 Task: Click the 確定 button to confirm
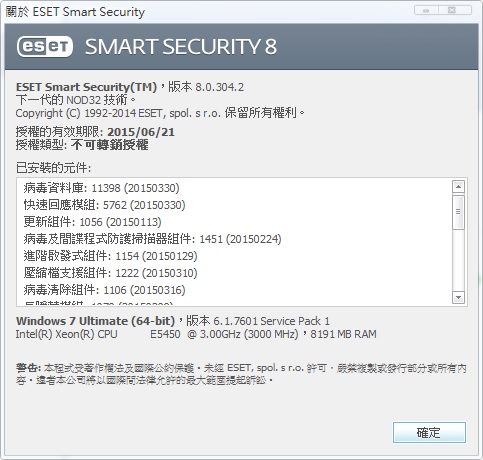pyautogui.click(x=429, y=432)
